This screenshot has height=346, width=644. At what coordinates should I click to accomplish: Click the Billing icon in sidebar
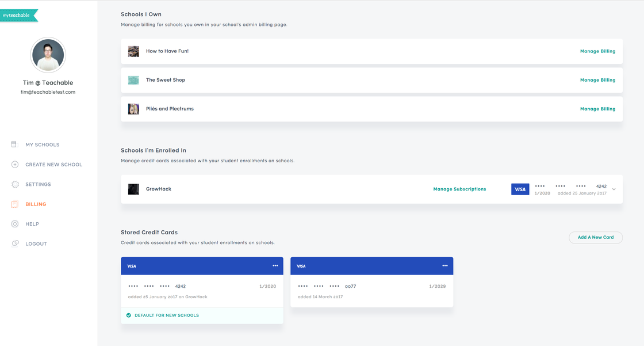pyautogui.click(x=15, y=204)
